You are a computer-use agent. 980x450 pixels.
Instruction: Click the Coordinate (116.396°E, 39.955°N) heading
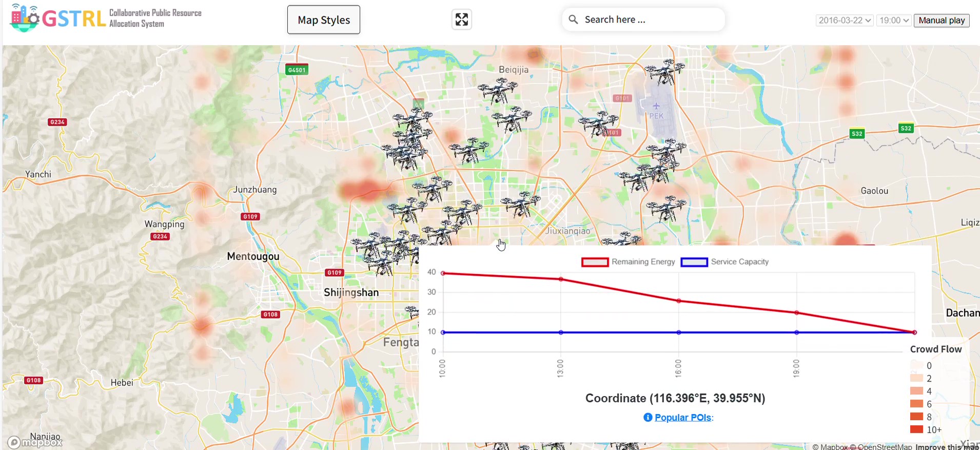click(x=675, y=398)
